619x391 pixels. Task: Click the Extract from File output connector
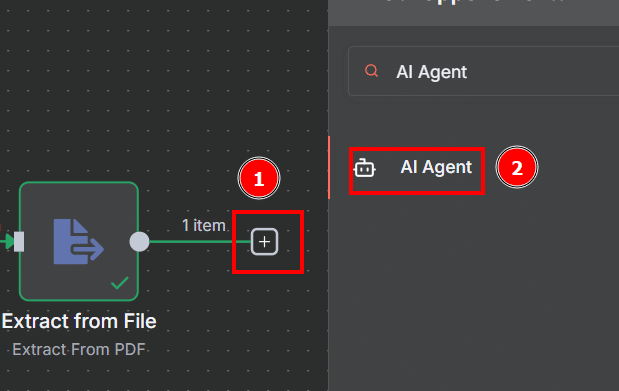[x=139, y=242]
